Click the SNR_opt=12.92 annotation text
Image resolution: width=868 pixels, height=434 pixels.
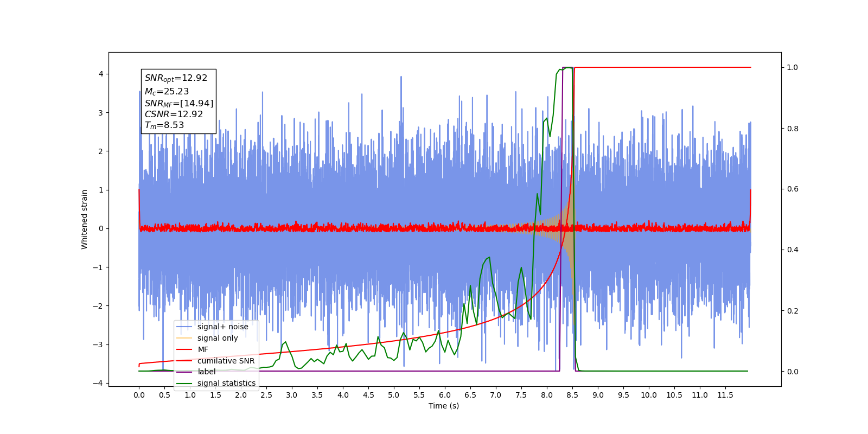tap(176, 78)
